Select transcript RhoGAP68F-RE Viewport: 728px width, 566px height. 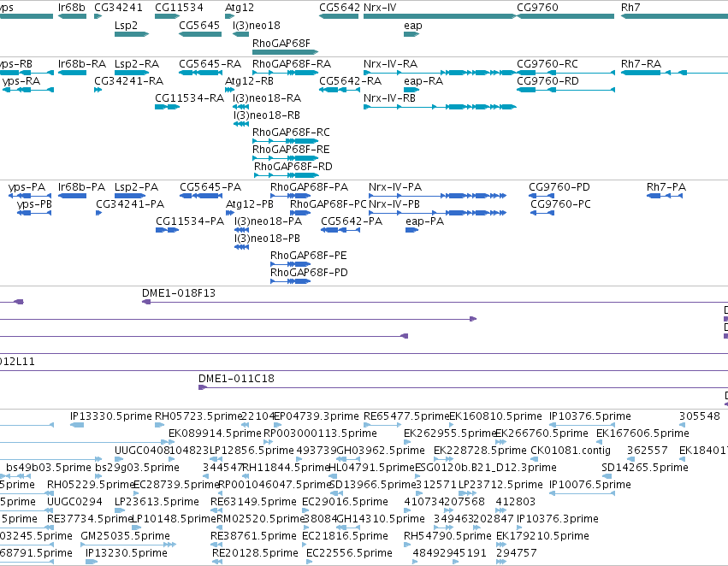point(291,150)
